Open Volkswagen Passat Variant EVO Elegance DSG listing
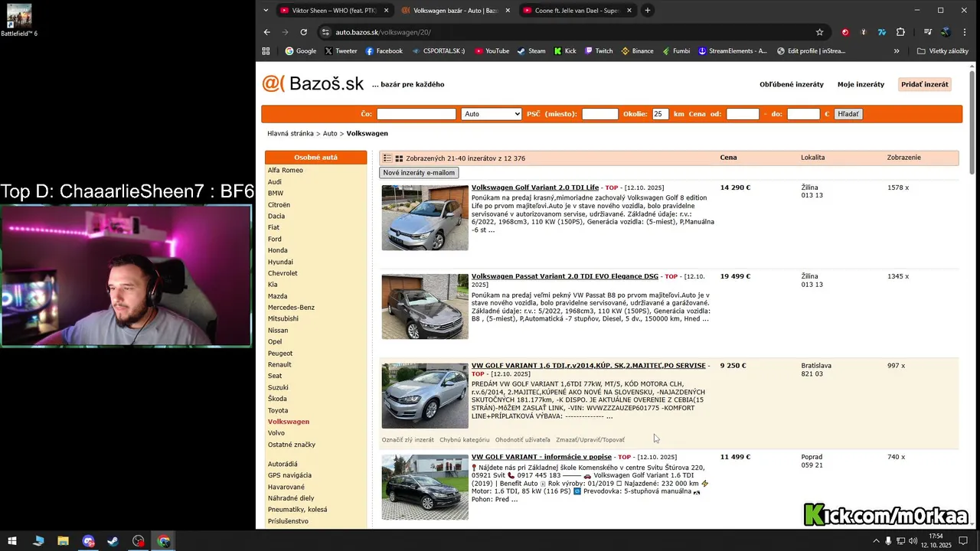Screen dimensions: 980x551 [565, 276]
